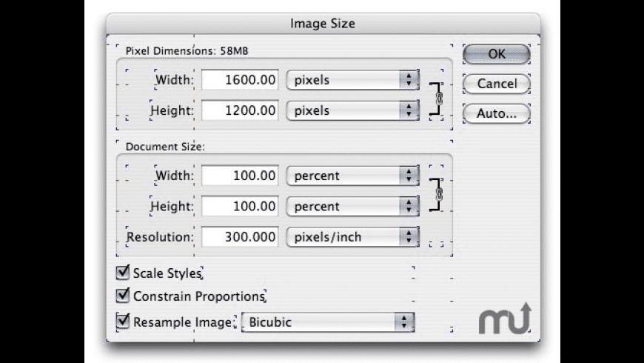Click the 'Document Size:' label
This screenshot has height=363, width=644.
click(165, 147)
